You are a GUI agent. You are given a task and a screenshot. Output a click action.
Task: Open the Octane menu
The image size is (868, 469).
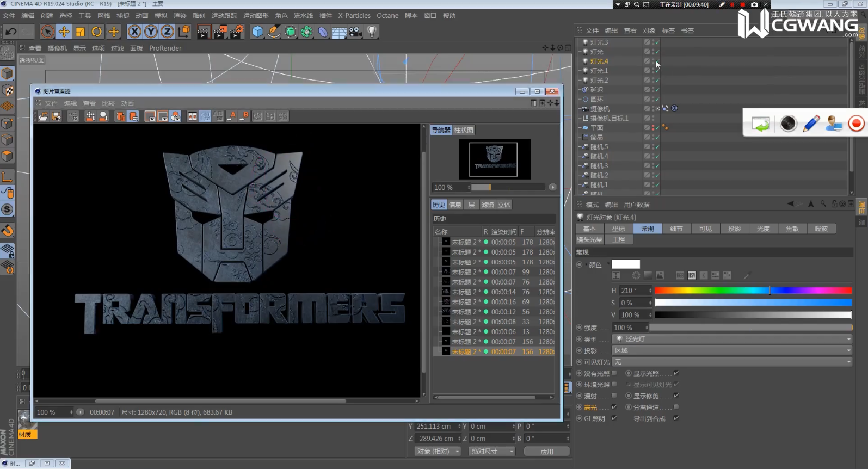point(387,16)
